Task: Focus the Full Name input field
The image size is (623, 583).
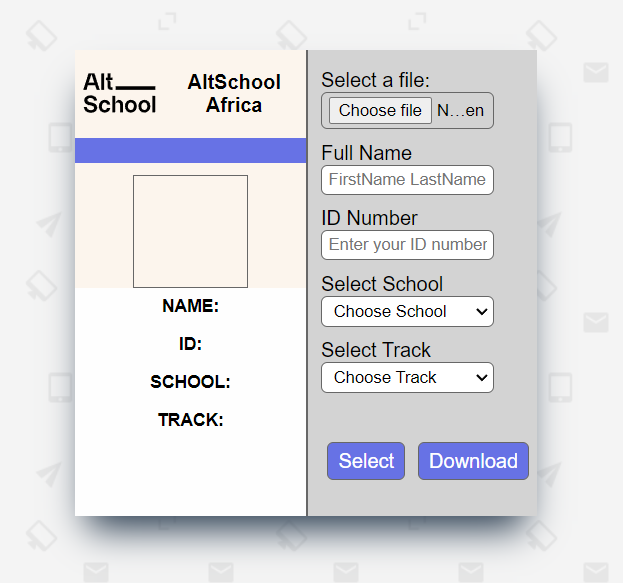Action: [407, 180]
